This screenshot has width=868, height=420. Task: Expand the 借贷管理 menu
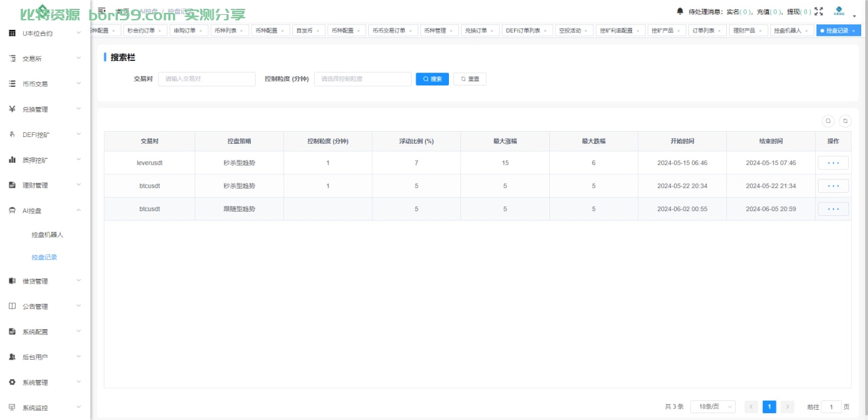point(45,281)
